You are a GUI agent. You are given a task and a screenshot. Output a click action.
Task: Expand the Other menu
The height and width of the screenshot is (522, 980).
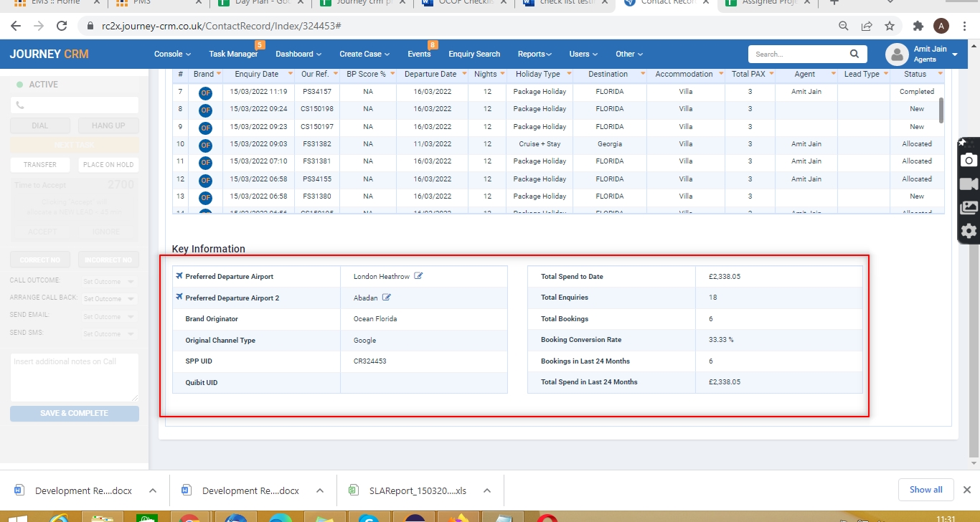tap(629, 54)
